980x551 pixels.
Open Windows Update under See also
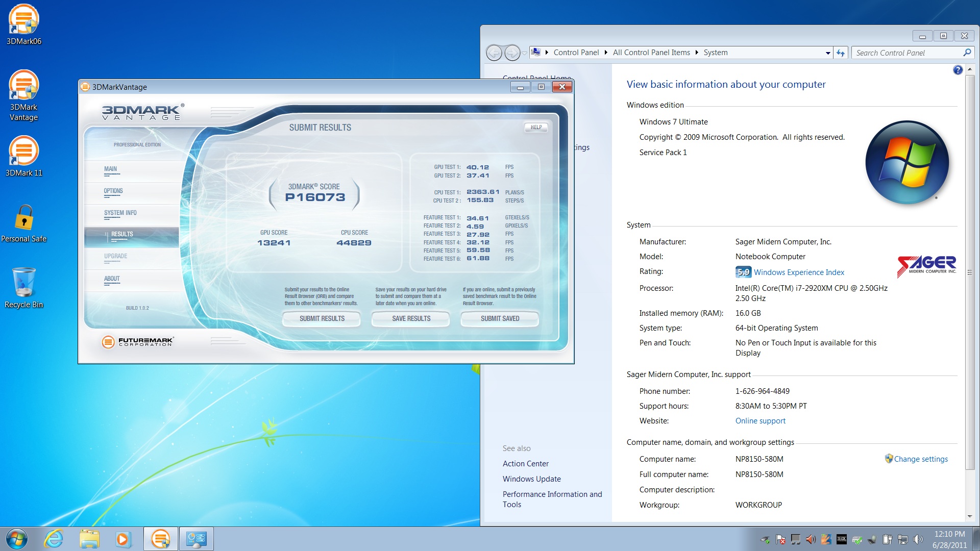pyautogui.click(x=532, y=479)
